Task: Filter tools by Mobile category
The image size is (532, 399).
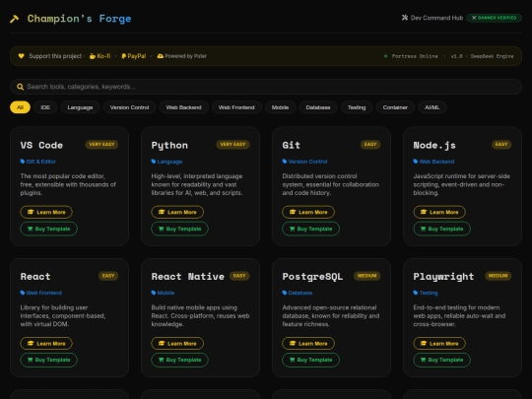Action: [x=280, y=107]
